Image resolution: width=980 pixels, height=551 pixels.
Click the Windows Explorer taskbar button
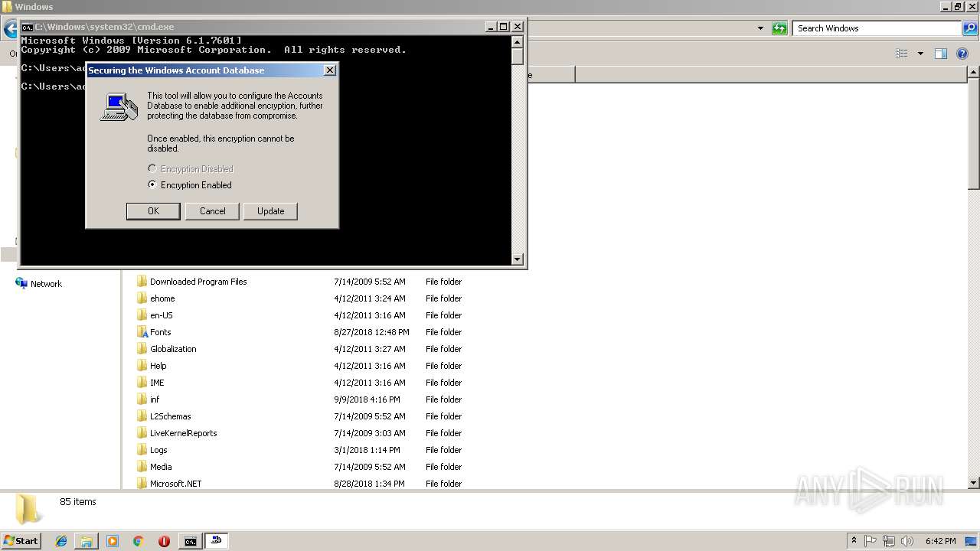coord(87,541)
